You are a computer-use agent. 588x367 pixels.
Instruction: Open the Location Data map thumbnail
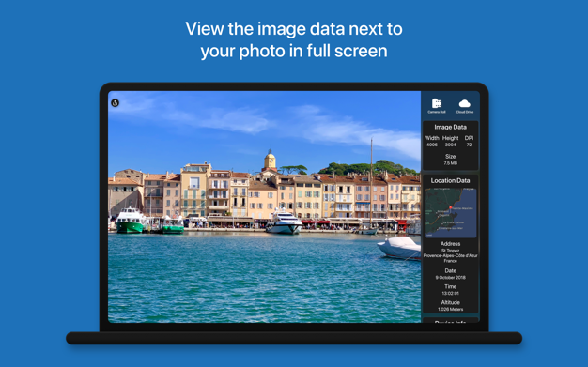click(450, 212)
